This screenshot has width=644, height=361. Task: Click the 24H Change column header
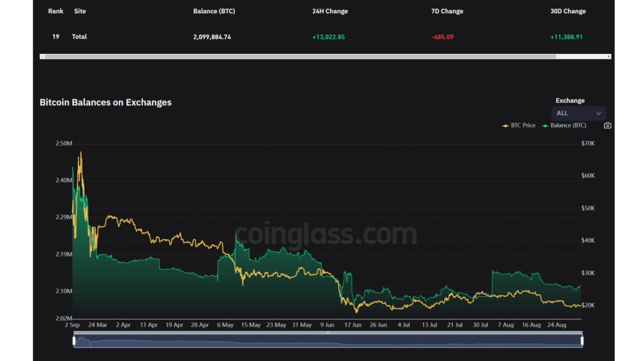330,11
